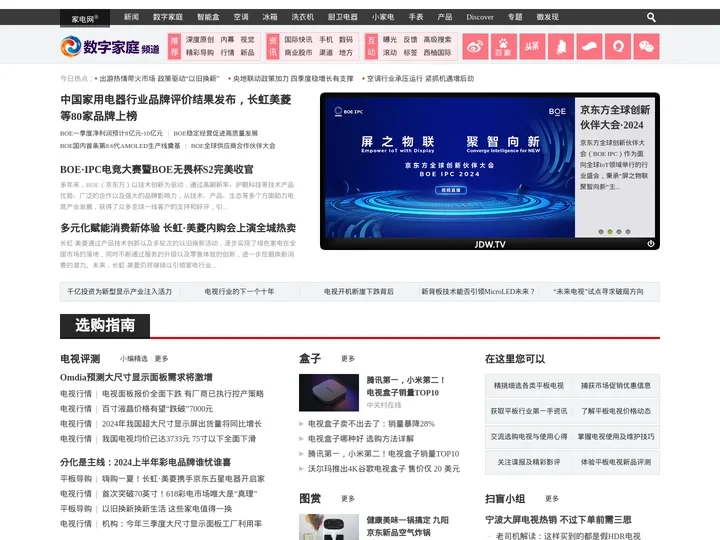The width and height of the screenshot is (720, 540).
Task: Click 精挑细选各类平板电视 button
Action: [x=529, y=386]
